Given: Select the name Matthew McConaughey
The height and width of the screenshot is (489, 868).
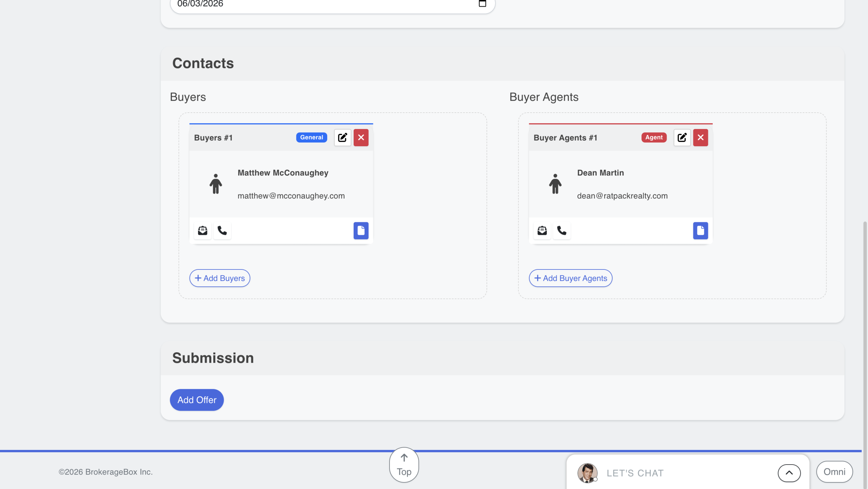Looking at the screenshot, I should point(283,173).
